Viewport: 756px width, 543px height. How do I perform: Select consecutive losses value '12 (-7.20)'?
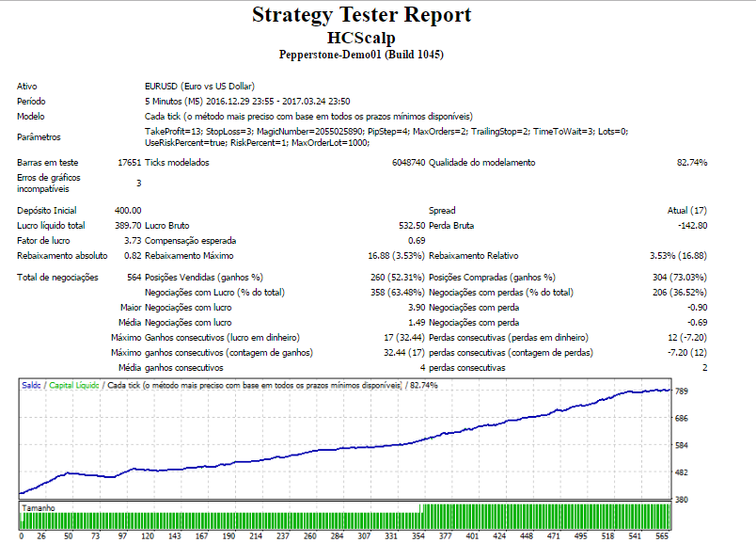click(687, 338)
